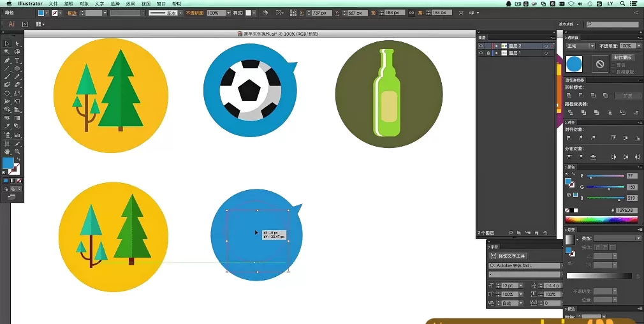Open the Adobe 宋体 Std font dropdown
This screenshot has height=324, width=644.
coord(523,265)
